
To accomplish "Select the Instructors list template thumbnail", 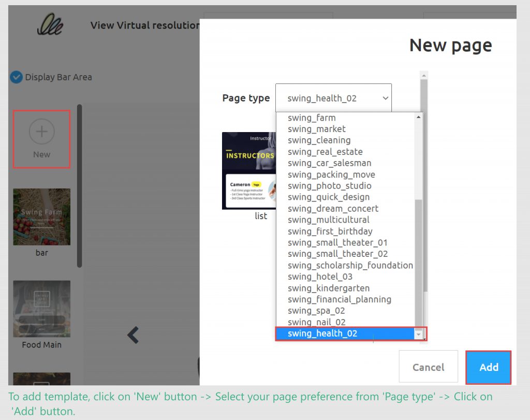I will tap(249, 171).
